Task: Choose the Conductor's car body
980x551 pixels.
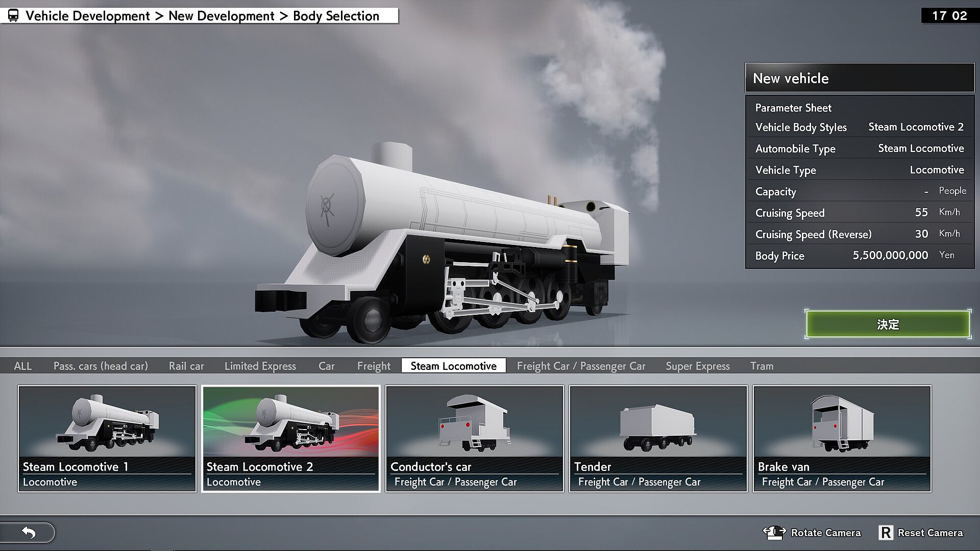Action: click(x=475, y=438)
